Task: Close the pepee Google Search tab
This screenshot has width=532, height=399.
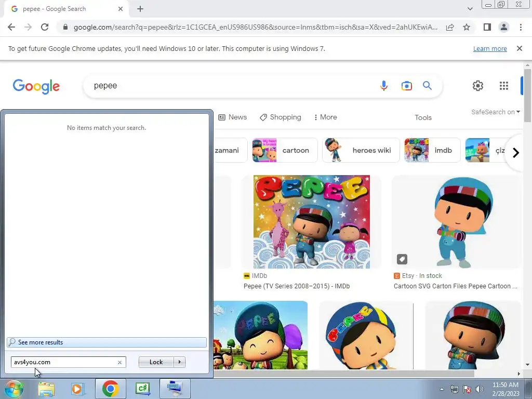Action: tap(121, 9)
